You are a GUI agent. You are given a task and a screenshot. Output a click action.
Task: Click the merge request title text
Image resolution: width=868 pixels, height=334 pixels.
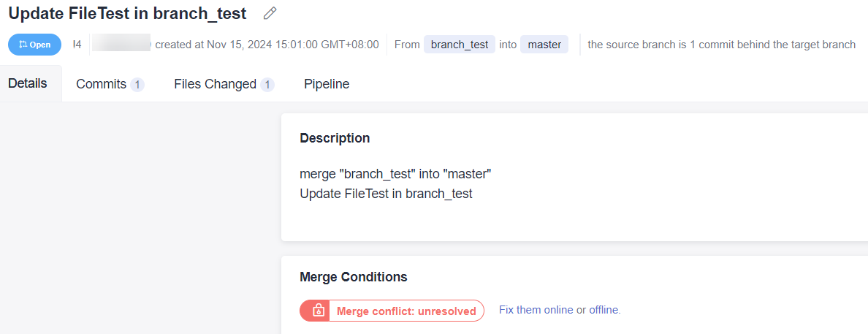127,14
